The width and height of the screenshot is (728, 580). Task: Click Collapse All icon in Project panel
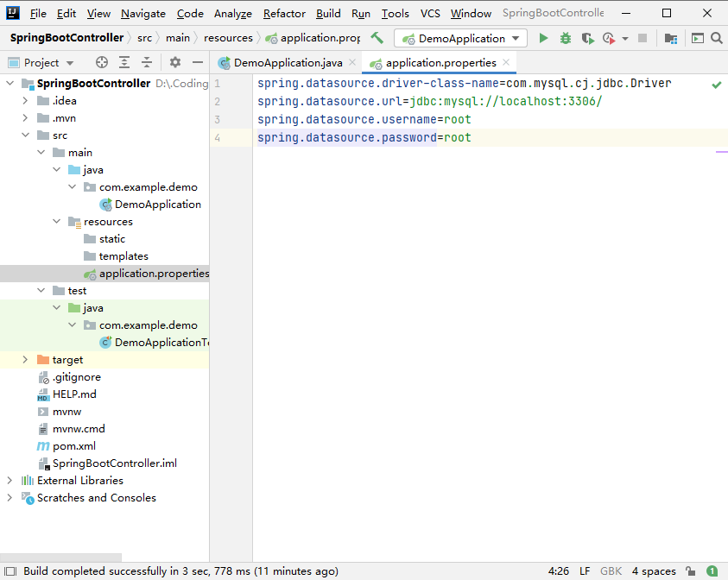coord(147,62)
